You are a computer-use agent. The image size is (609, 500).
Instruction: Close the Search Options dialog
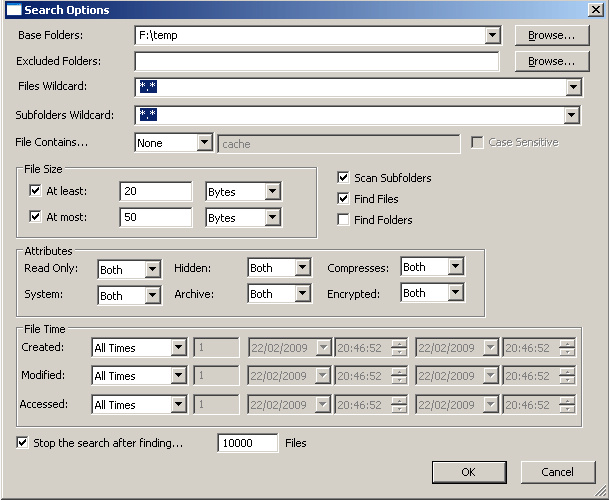595,9
